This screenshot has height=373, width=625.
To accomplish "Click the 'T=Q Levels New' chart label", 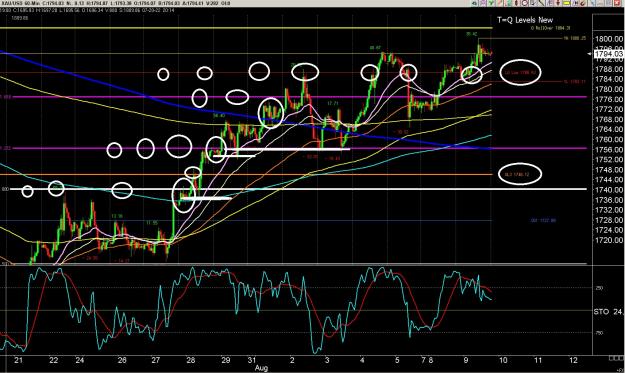I will [525, 20].
